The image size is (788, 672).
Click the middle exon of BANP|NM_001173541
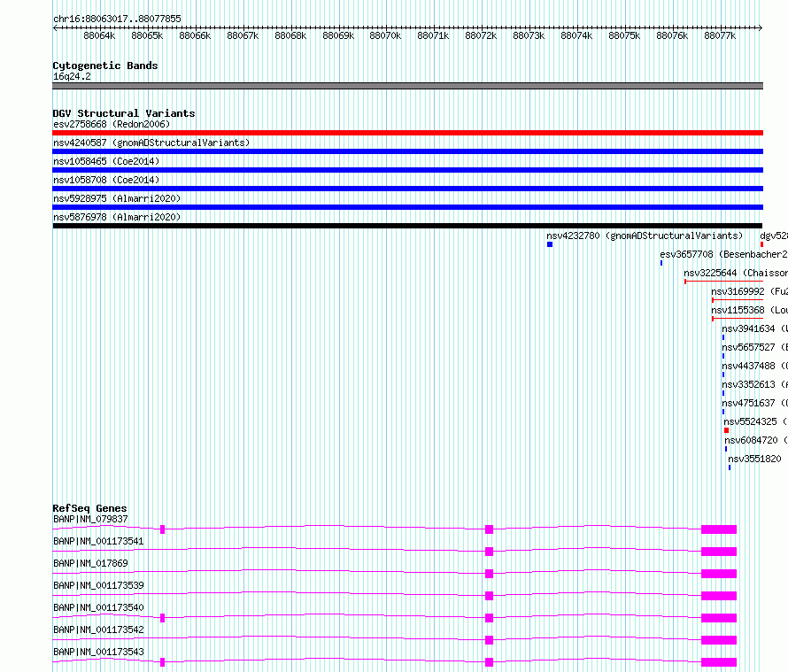pos(489,552)
